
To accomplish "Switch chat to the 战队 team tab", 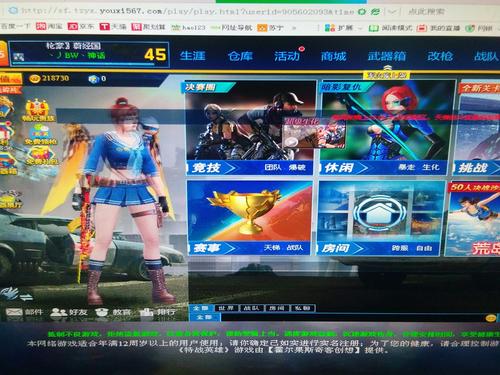I will 251,308.
